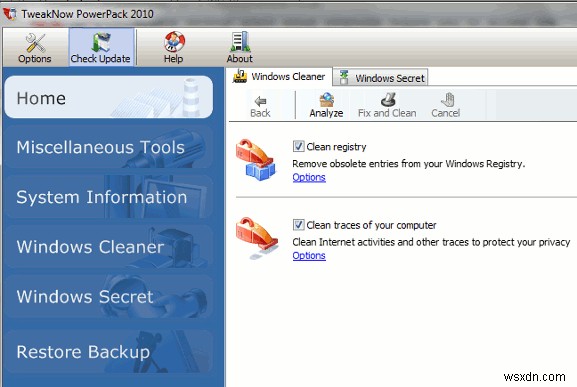Click the Check Update toolbar icon
This screenshot has width=577, height=387.
pos(101,42)
